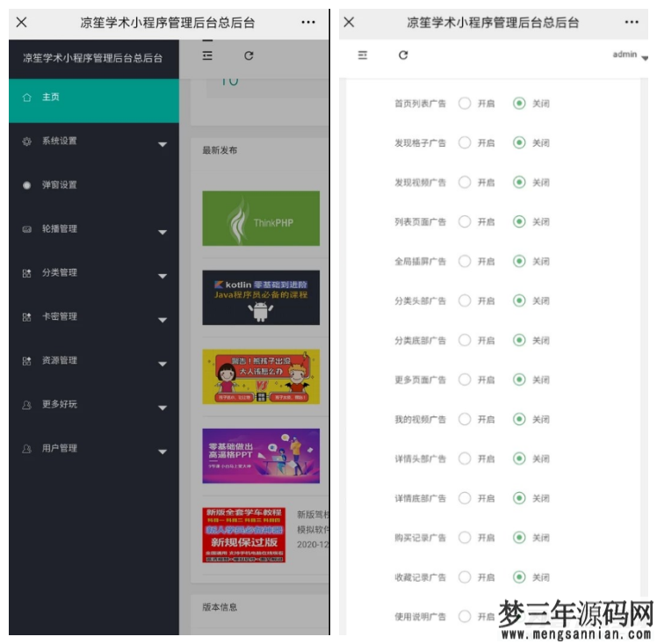The width and height of the screenshot is (657, 644).
Task: Expand the 轮播管理 submenu arrow
Action: point(162,232)
